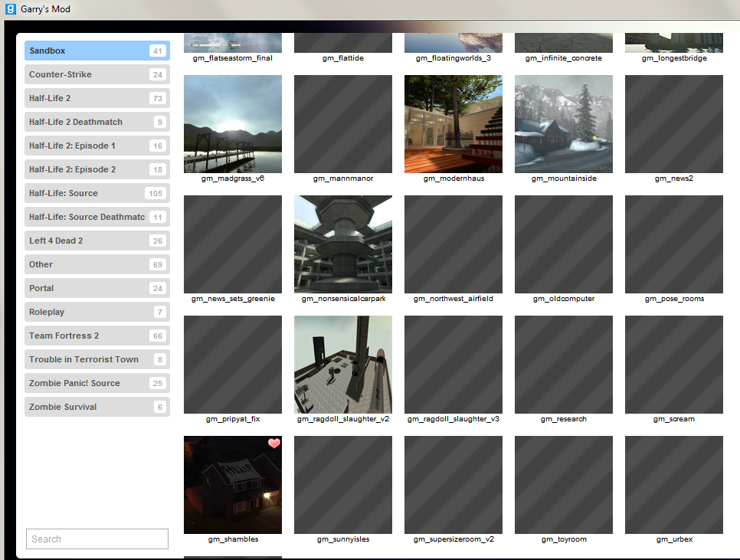Screen dimensions: 740x560
Task: Choose the gm_modernhaus map thumbnail
Action: 453,124
